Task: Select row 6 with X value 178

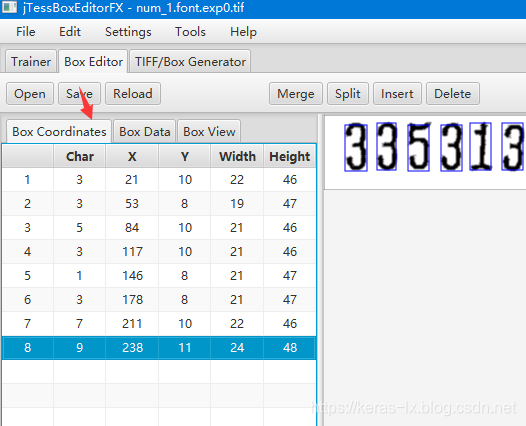Action: pyautogui.click(x=159, y=300)
